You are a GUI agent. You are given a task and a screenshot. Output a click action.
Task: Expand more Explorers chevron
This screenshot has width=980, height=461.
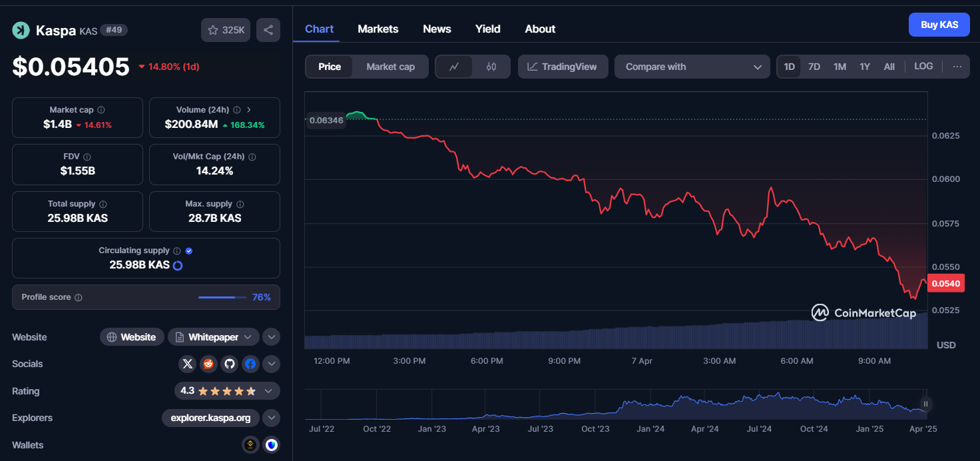click(x=271, y=418)
